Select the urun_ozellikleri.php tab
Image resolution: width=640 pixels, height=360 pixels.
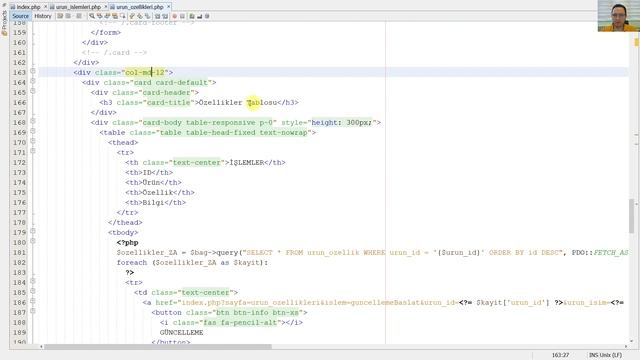(140, 7)
